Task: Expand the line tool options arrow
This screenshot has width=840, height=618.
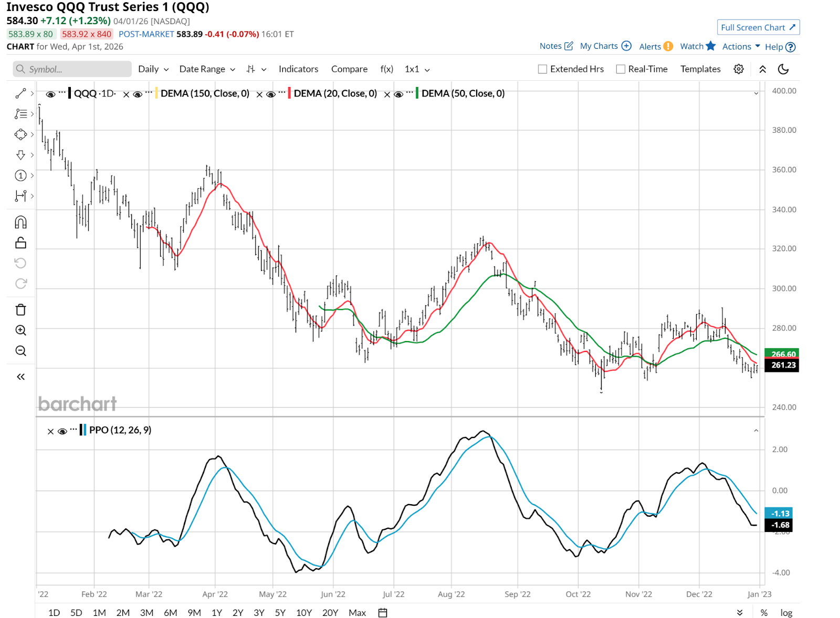Action: pos(32,93)
